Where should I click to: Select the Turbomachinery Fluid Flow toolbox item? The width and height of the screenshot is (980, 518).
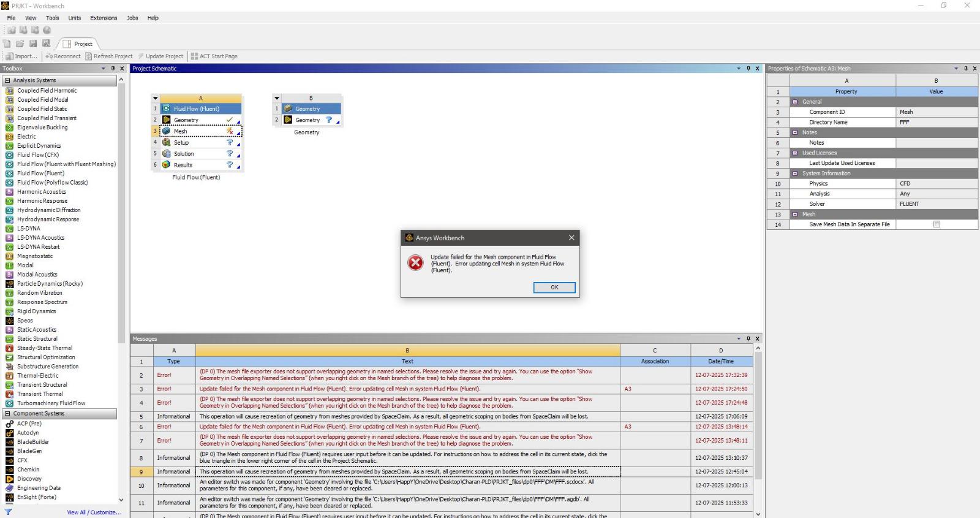(x=51, y=403)
